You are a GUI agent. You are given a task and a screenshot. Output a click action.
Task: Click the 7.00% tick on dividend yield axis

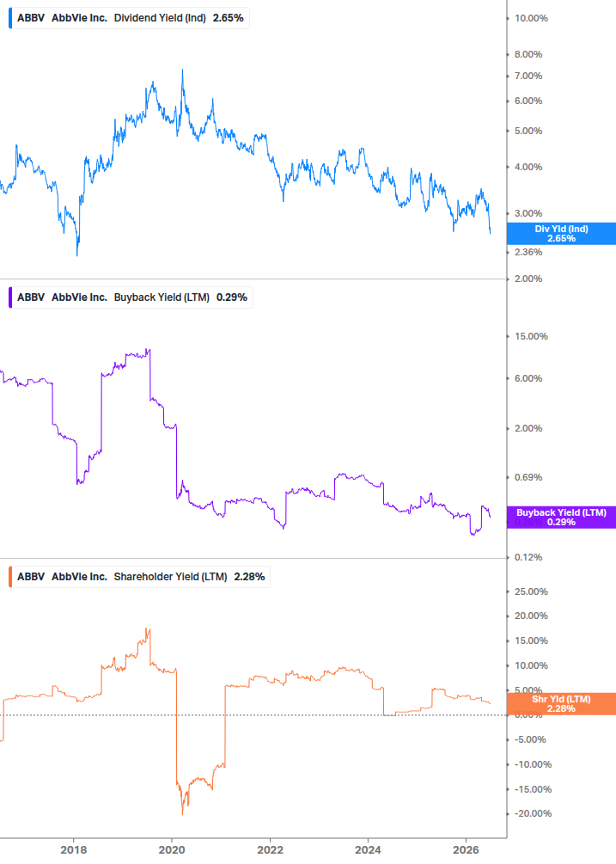coord(528,76)
